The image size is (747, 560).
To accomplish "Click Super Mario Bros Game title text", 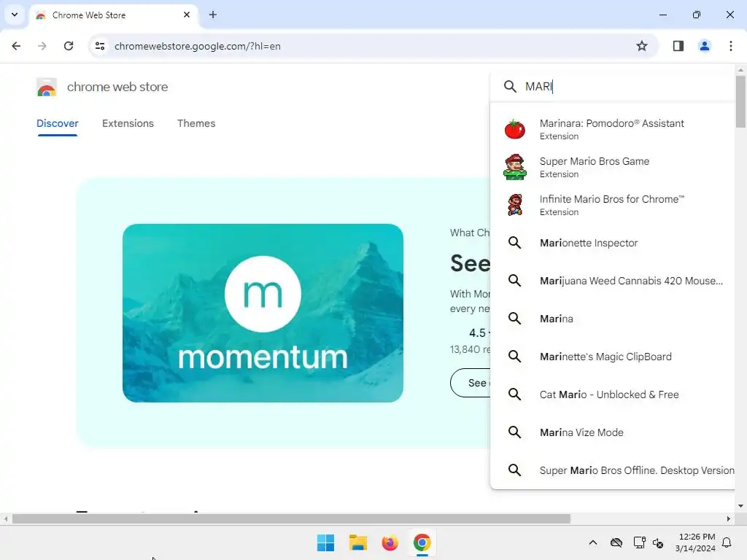I will [594, 161].
